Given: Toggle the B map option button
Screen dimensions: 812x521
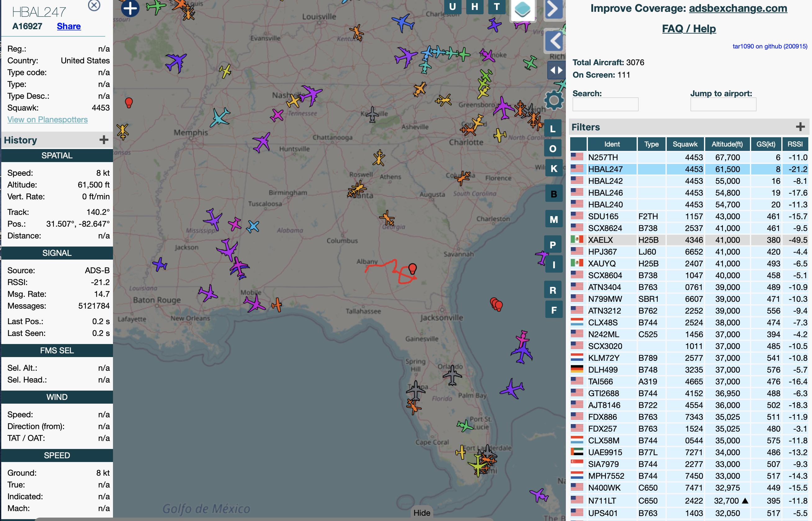Looking at the screenshot, I should click(554, 194).
